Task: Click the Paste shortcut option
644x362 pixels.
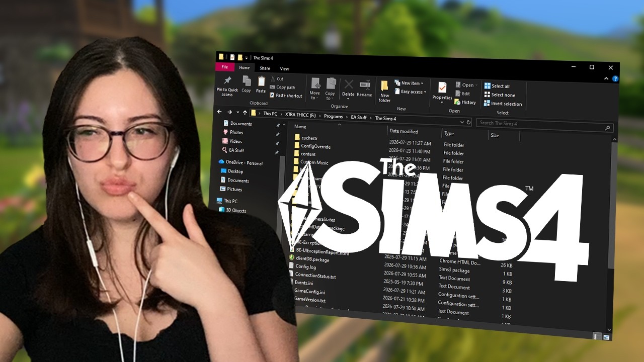Action: tap(286, 96)
